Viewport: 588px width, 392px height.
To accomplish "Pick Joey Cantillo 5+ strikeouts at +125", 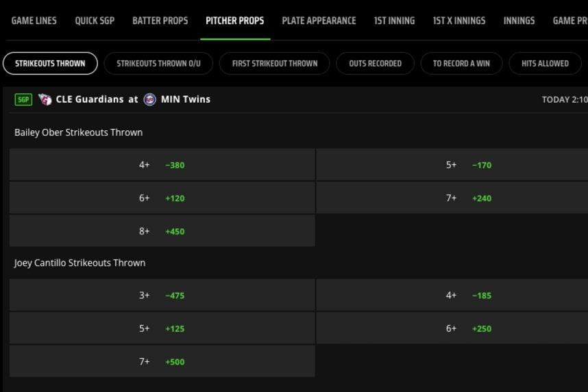I will (x=162, y=328).
